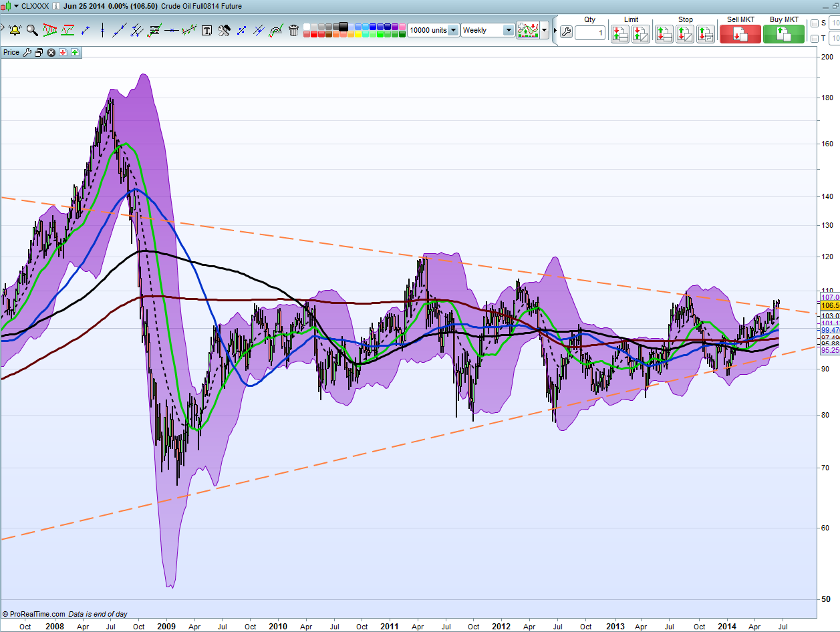Click the CLXXXX ticker name
Screen dimensions: 840x632
pos(35,6)
